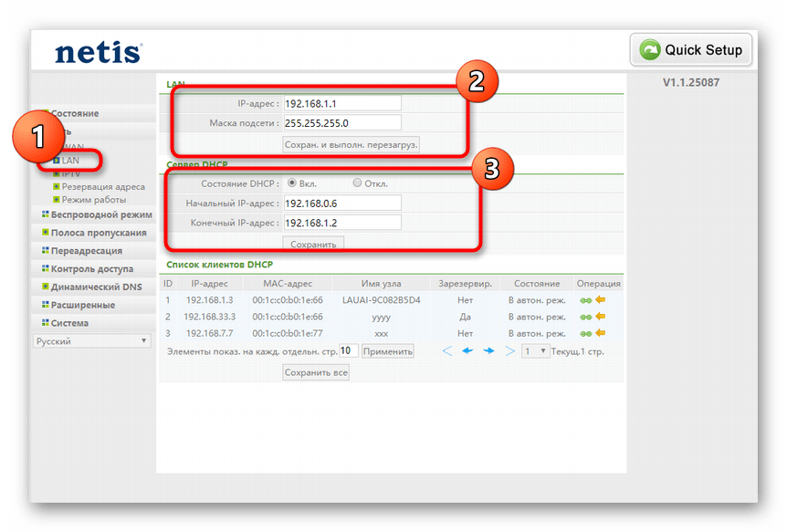Open the Состояние menu item
787x532 pixels.
coord(74,113)
